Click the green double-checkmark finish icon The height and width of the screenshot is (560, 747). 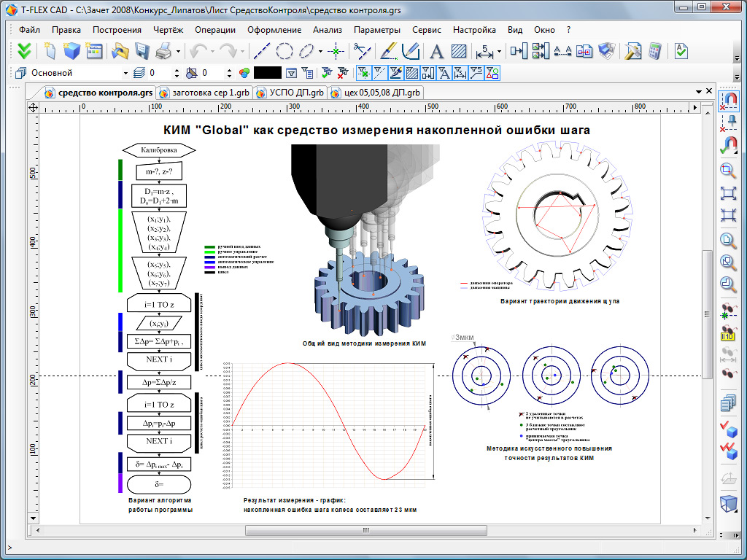coord(24,51)
